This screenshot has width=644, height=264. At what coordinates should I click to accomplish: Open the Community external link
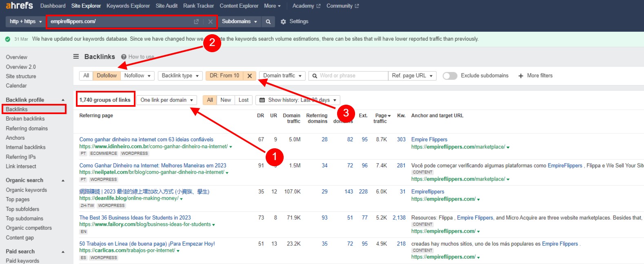click(343, 6)
